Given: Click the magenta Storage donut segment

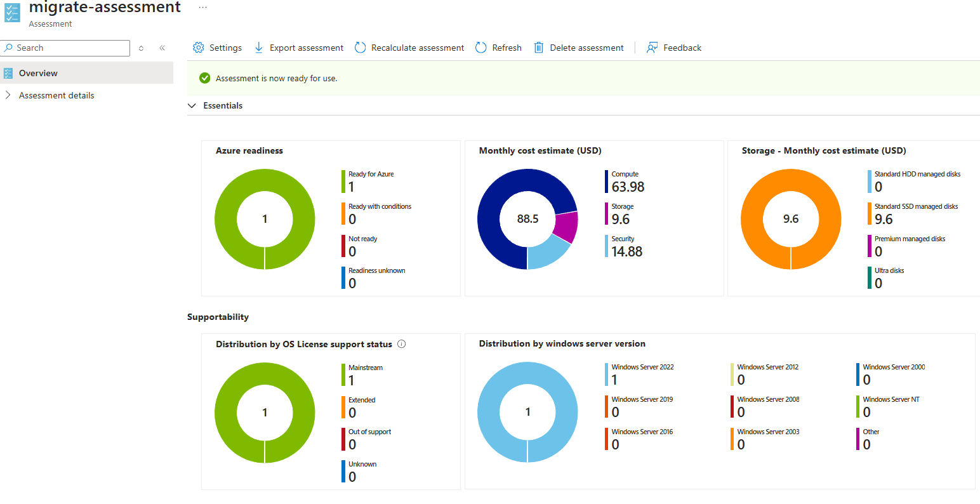Looking at the screenshot, I should click(x=566, y=228).
